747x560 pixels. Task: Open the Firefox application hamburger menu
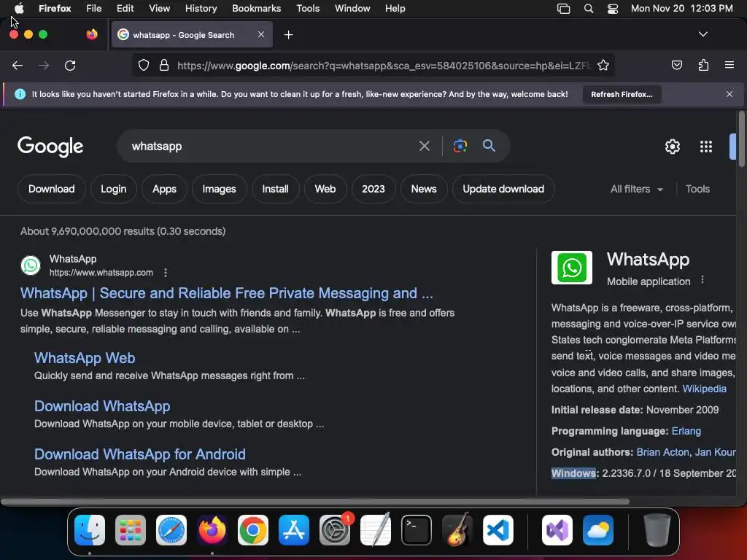[x=729, y=65]
